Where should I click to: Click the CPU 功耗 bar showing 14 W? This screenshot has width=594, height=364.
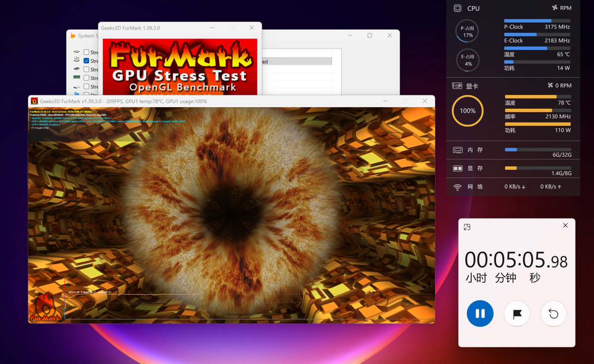(x=537, y=62)
